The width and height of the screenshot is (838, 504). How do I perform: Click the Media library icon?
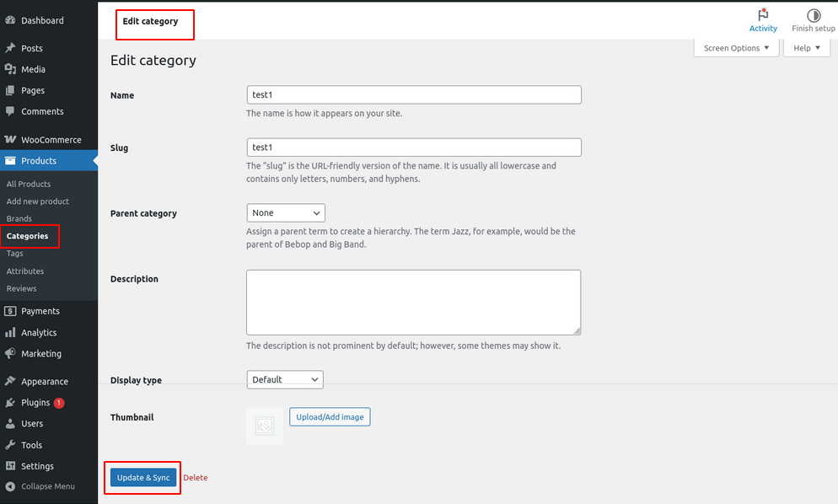pos(10,69)
